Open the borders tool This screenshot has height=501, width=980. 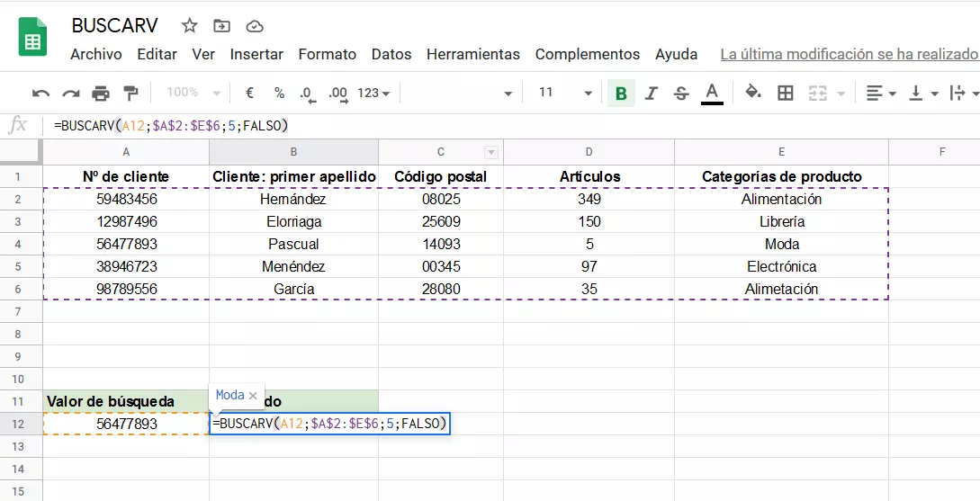tap(785, 93)
